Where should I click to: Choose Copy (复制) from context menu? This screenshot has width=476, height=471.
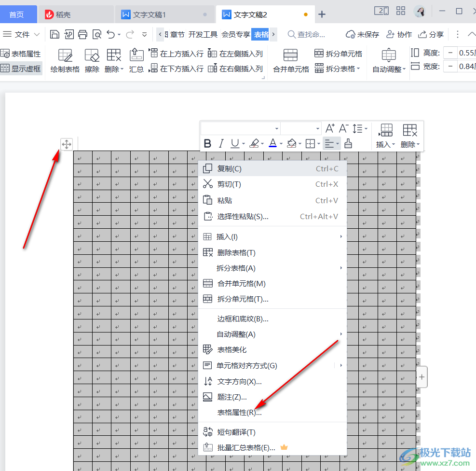(272, 168)
